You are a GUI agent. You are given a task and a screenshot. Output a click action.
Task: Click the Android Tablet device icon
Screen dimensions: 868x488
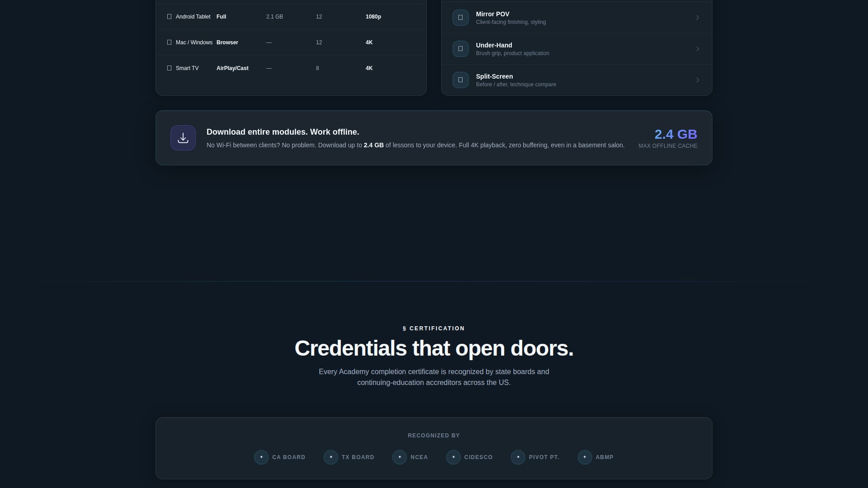[x=170, y=17]
